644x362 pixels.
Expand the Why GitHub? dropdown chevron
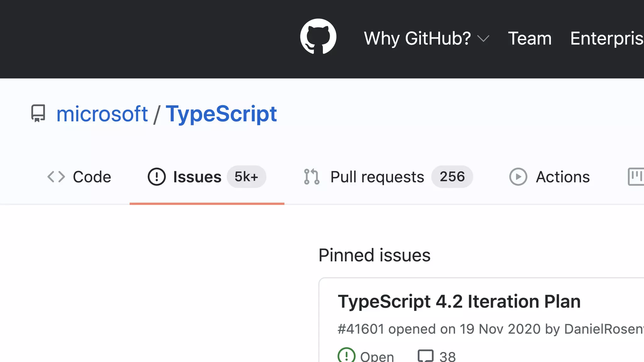coord(483,39)
